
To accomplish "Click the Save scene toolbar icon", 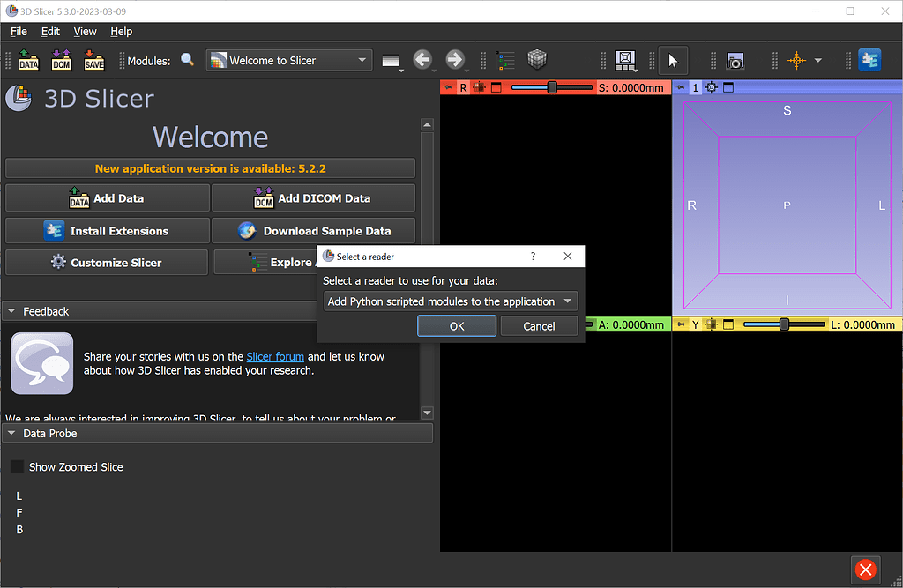I will coord(93,60).
